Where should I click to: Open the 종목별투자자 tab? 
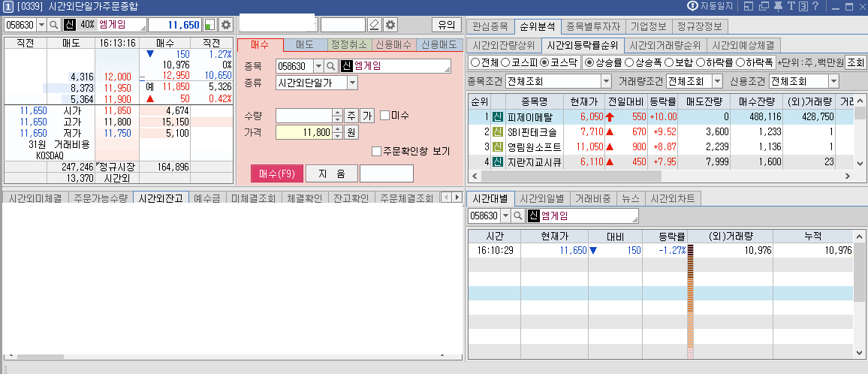(x=593, y=26)
